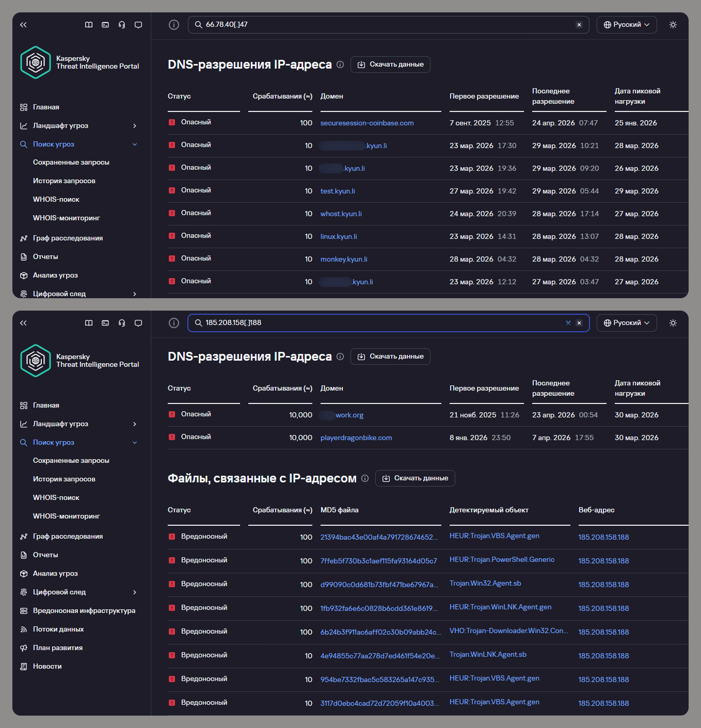Screen dimensions: 701x728
Task: Collapse Поиск угроз in the 185.208.158[.]188 window
Action: 135,443
